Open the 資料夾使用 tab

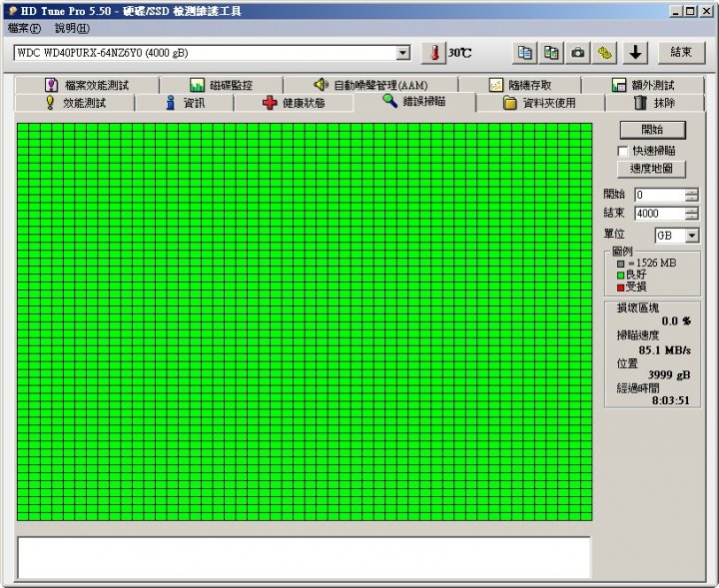(540, 103)
